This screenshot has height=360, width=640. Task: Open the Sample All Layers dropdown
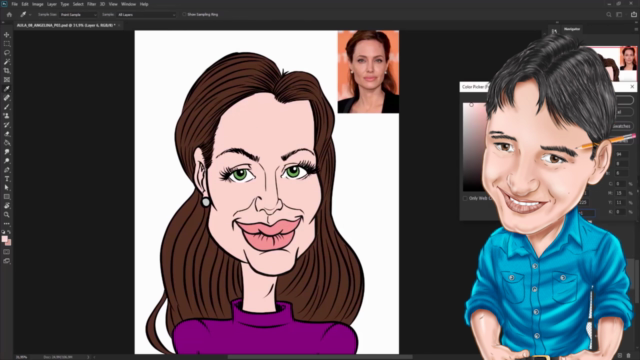146,15
